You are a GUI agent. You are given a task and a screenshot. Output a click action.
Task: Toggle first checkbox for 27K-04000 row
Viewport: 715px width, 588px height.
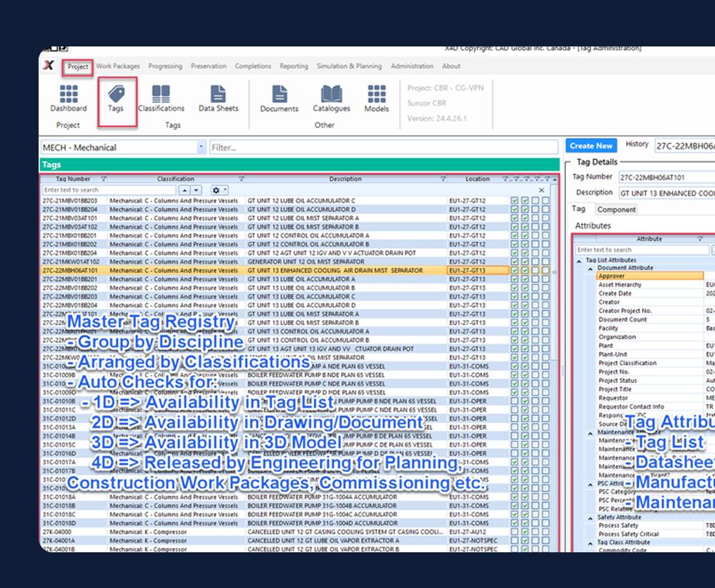point(514,532)
